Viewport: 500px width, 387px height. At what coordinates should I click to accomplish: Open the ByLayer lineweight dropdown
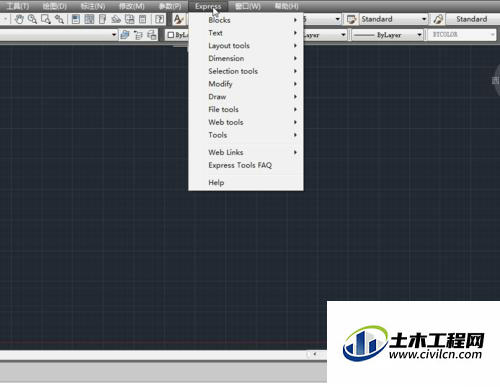tap(387, 35)
